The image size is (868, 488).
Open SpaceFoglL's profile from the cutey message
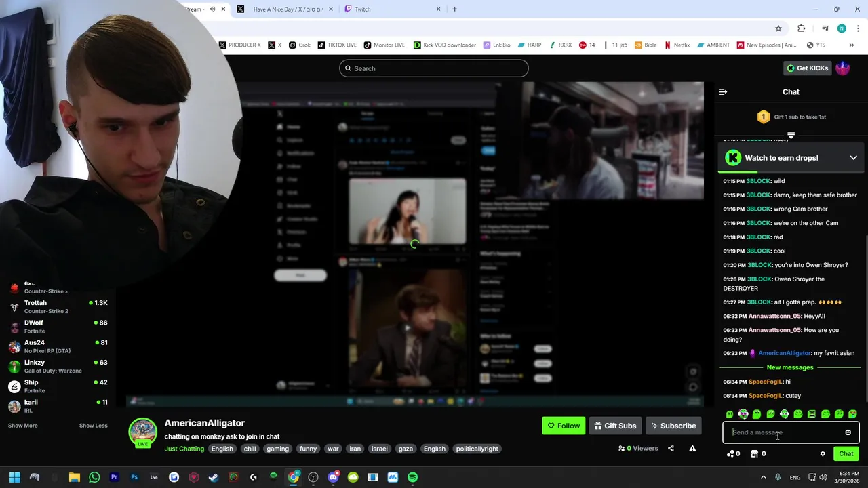point(766,396)
